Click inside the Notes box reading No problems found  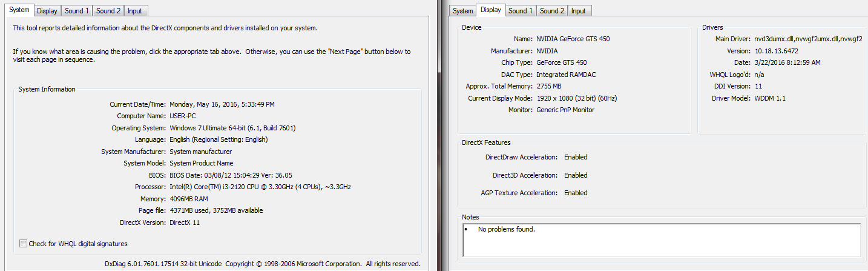661,239
